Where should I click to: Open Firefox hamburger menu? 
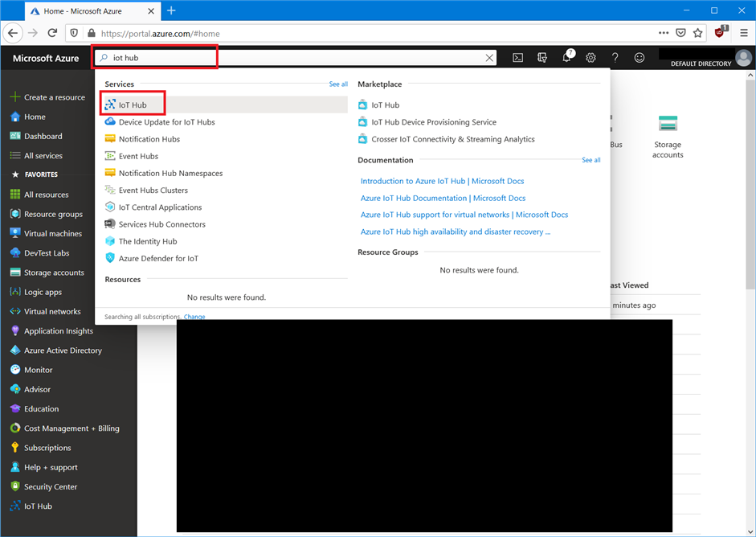tap(743, 33)
